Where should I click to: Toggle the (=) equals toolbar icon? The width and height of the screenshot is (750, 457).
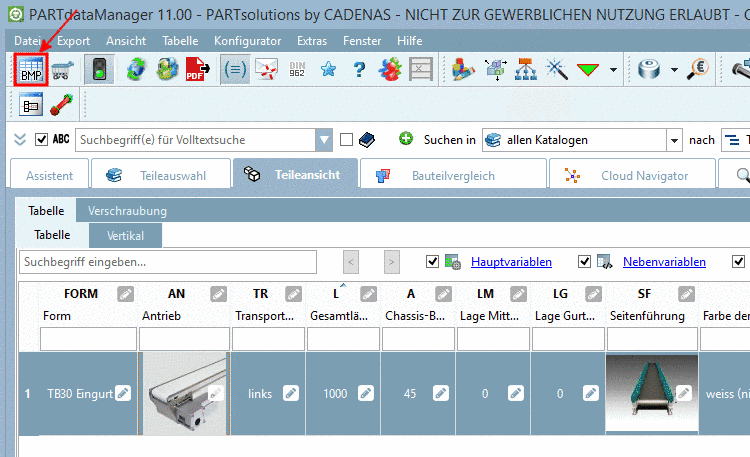click(235, 70)
